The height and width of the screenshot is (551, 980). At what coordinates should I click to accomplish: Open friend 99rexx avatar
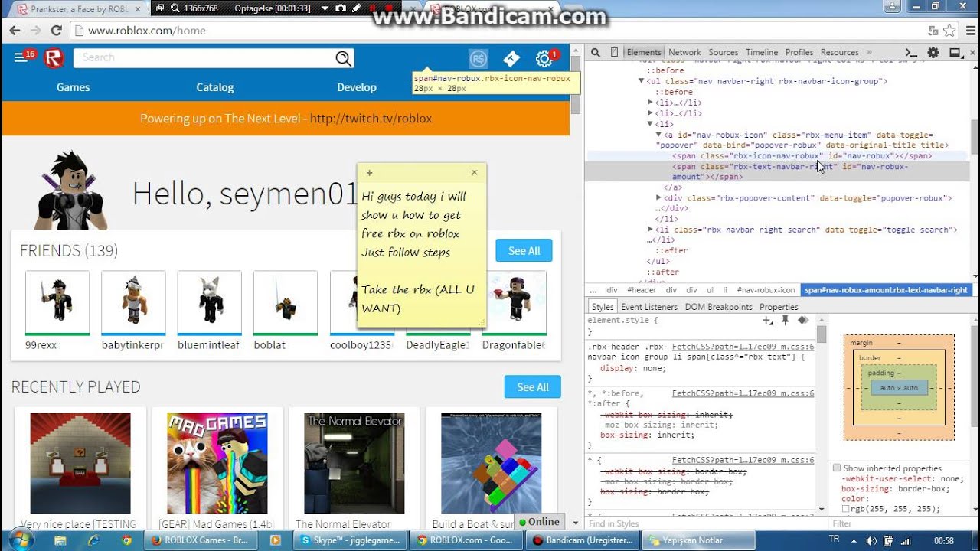57,303
